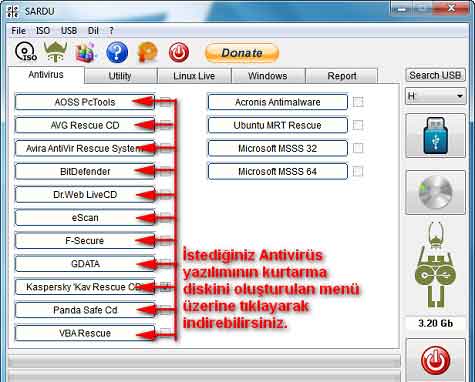Viewport: 475px width, 382px height.
Task: Toggle the AVG Rescue CD checkbox
Action: 165,125
